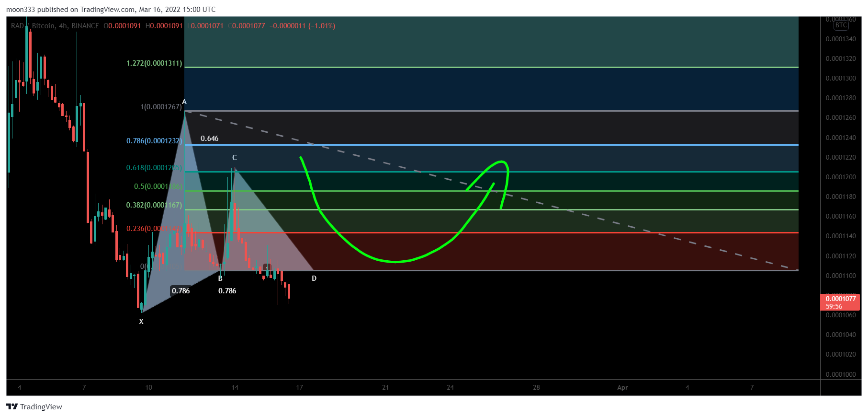Select the 0.382(0.0001167) Fibonacci level label
The height and width of the screenshot is (417, 868).
154,205
